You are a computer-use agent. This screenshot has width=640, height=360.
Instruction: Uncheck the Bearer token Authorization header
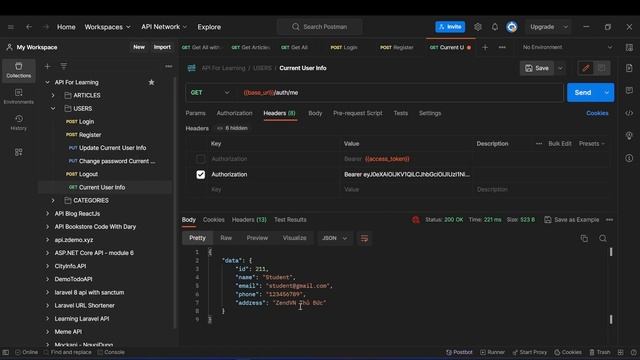click(200, 174)
